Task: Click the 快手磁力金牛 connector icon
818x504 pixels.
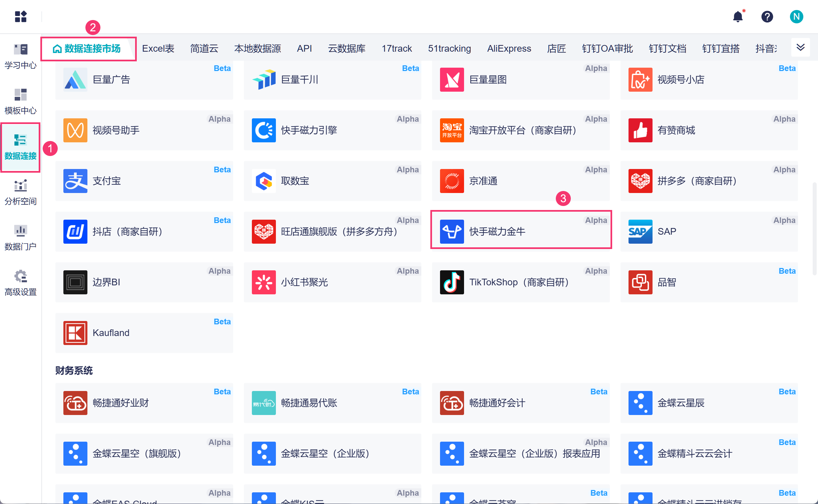Action: pos(452,232)
